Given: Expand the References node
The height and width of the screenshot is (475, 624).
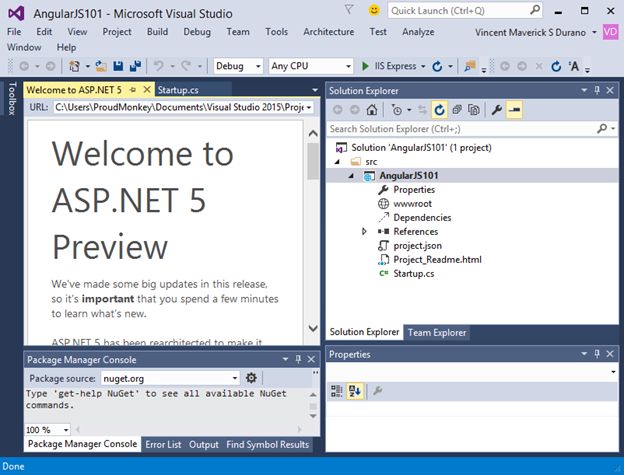Looking at the screenshot, I should pos(364,231).
